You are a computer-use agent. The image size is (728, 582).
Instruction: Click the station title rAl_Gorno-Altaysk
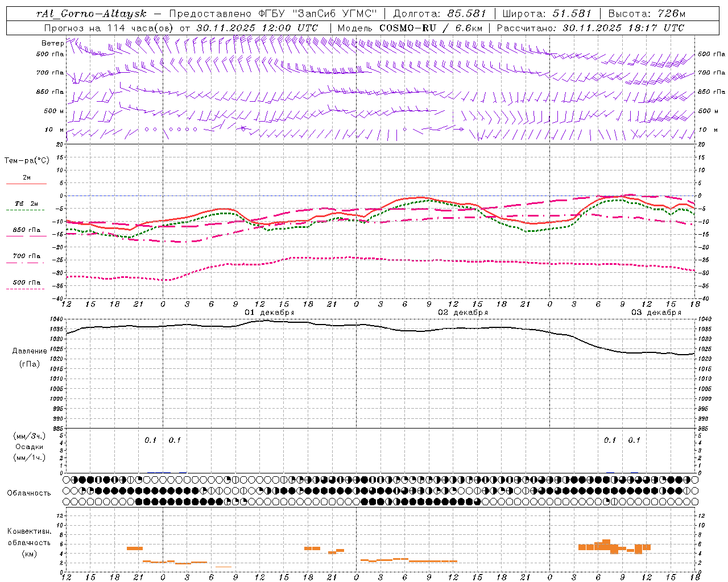92,14
